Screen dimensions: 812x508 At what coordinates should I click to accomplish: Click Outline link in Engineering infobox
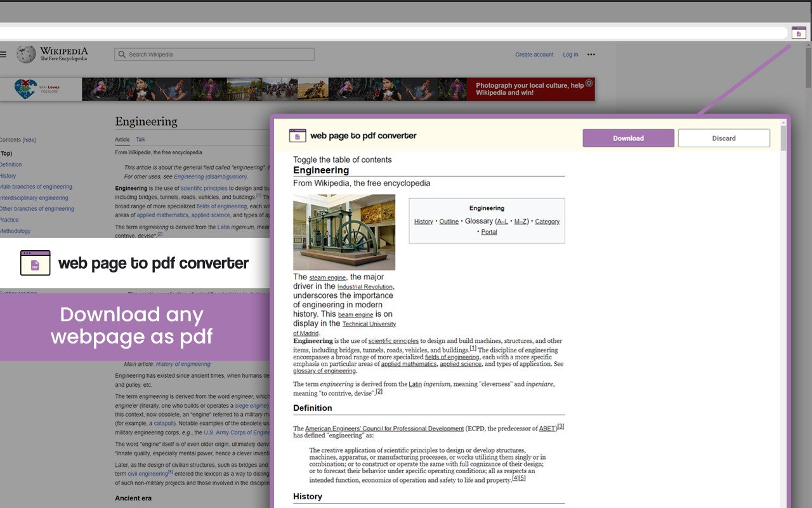(x=449, y=222)
